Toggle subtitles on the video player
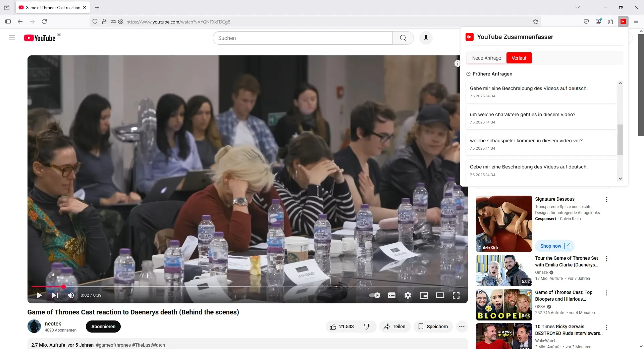The height and width of the screenshot is (349, 644). point(391,295)
